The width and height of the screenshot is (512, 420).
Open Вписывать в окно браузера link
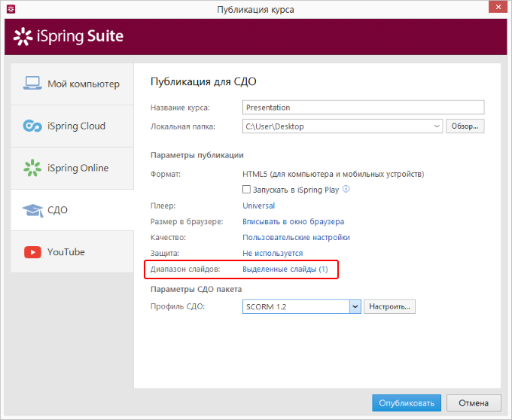coord(293,221)
